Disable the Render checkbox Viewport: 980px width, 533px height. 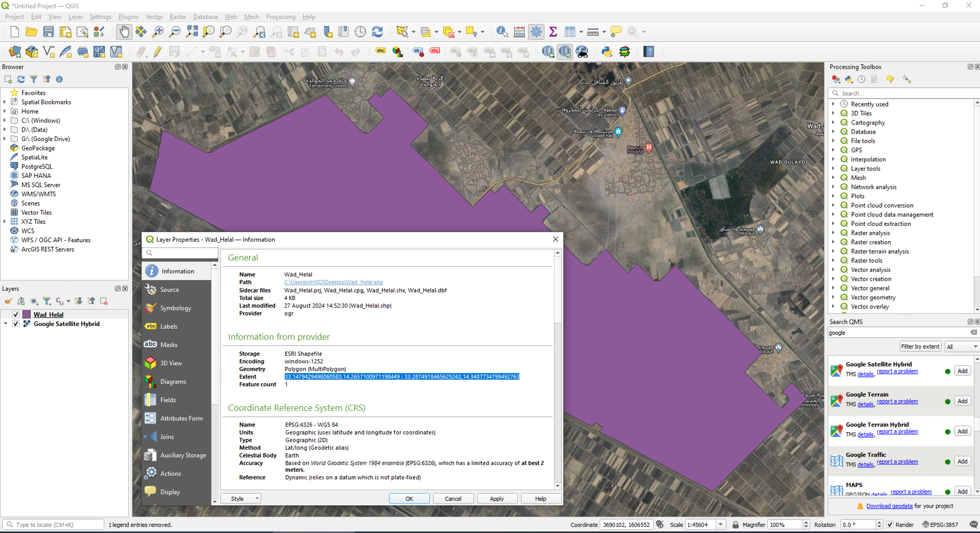click(889, 524)
